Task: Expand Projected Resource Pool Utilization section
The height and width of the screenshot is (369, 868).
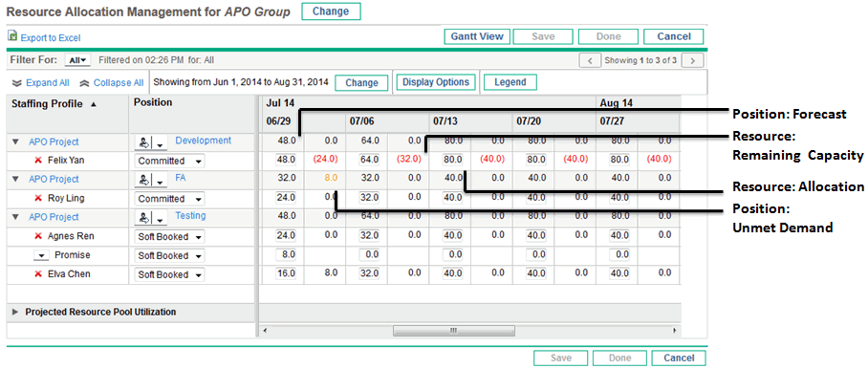Action: point(15,312)
